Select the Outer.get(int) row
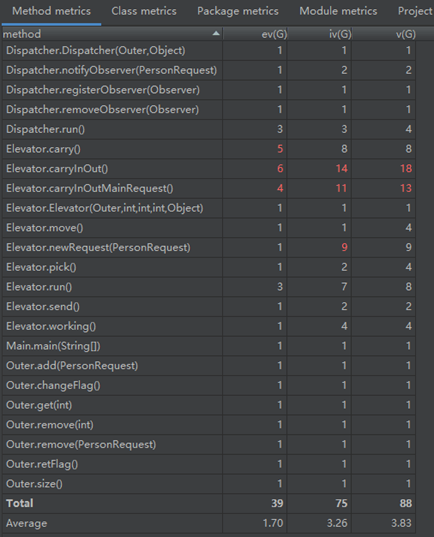The width and height of the screenshot is (434, 537). point(209,405)
